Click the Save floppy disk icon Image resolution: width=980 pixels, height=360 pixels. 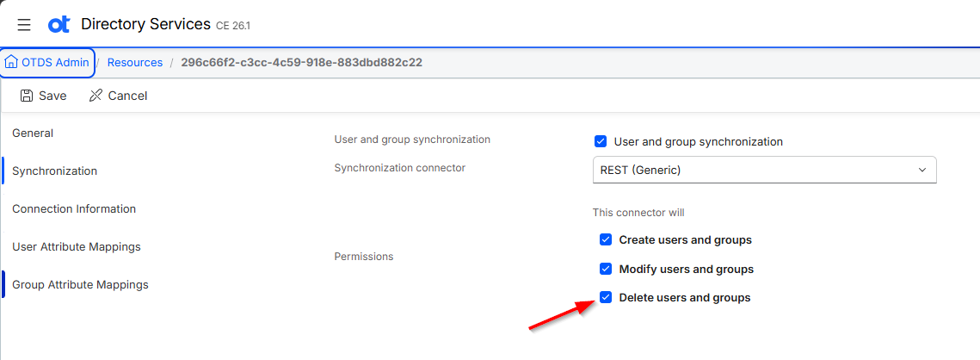[x=27, y=95]
